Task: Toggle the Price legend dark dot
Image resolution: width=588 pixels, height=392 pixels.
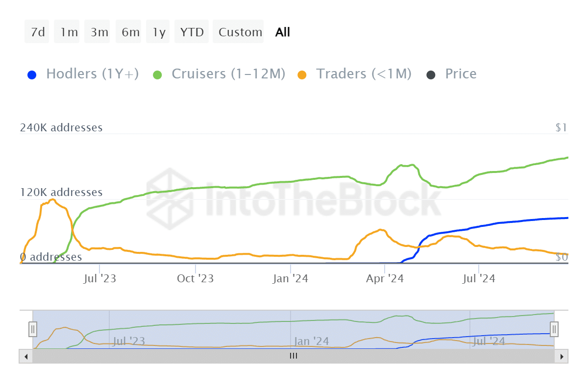Action: (431, 75)
